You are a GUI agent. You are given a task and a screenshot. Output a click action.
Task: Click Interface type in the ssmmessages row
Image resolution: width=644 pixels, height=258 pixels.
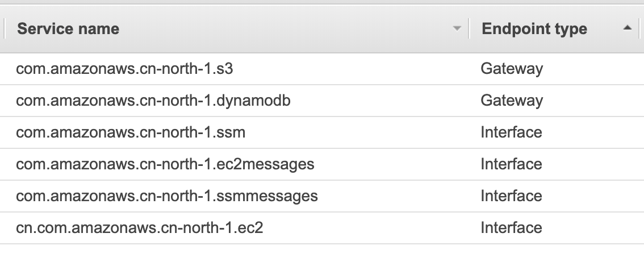click(511, 196)
